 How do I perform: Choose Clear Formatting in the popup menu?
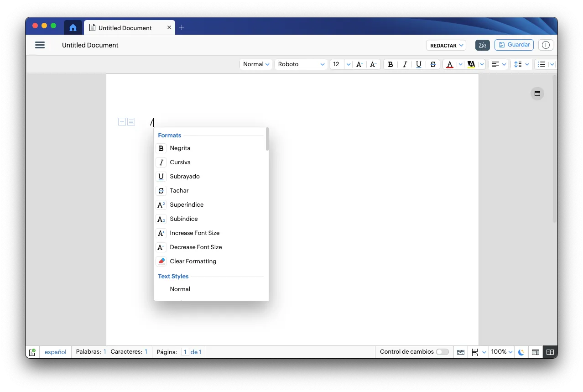coord(193,261)
